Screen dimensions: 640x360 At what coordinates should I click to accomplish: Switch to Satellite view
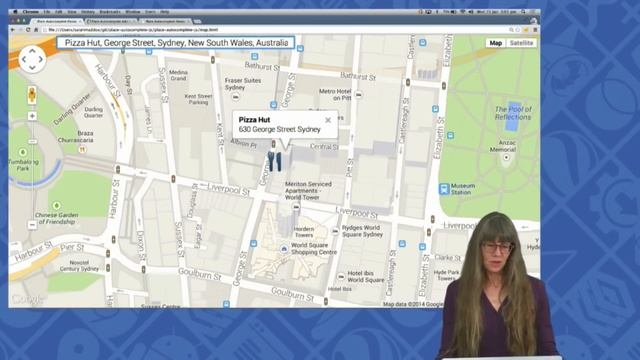click(x=521, y=43)
